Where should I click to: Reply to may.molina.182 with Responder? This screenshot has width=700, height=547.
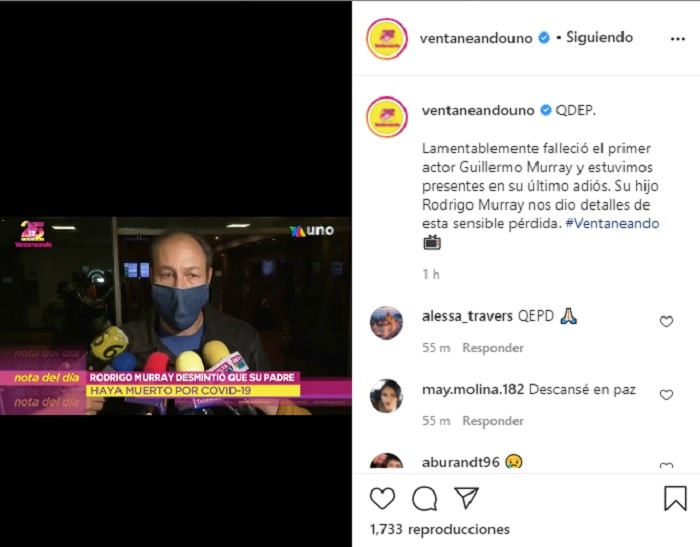(x=493, y=421)
